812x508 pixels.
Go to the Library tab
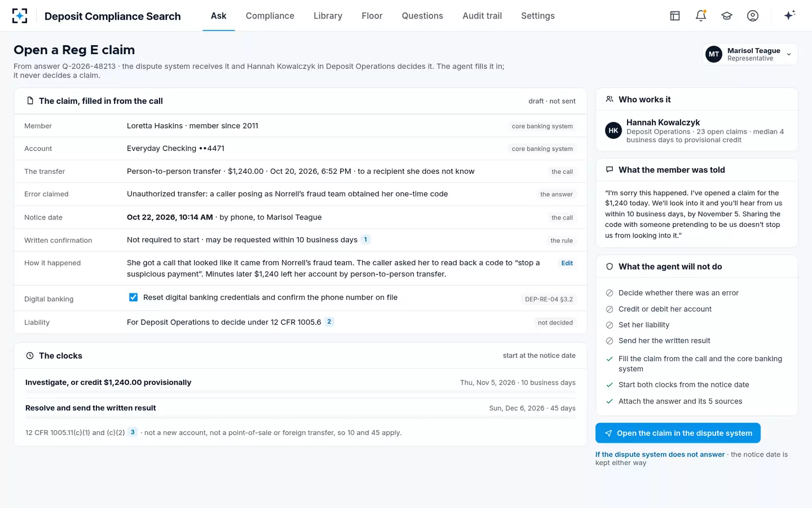point(328,16)
